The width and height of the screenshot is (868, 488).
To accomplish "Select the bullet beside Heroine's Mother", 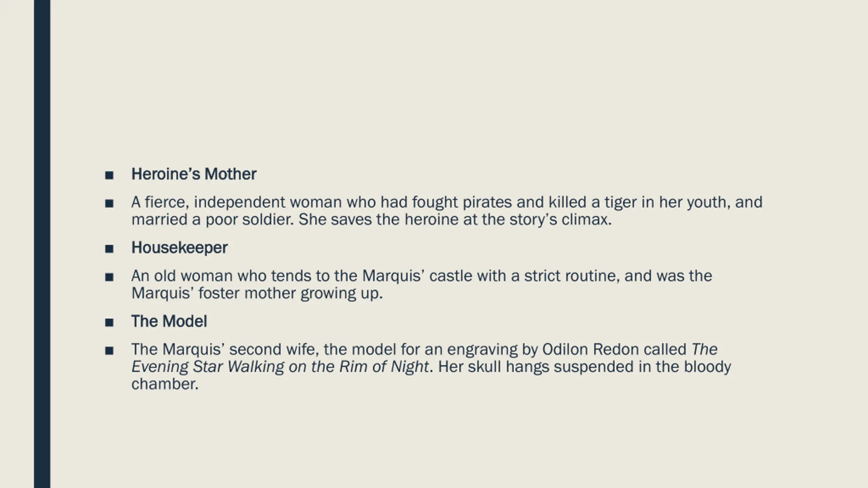I will (x=109, y=175).
